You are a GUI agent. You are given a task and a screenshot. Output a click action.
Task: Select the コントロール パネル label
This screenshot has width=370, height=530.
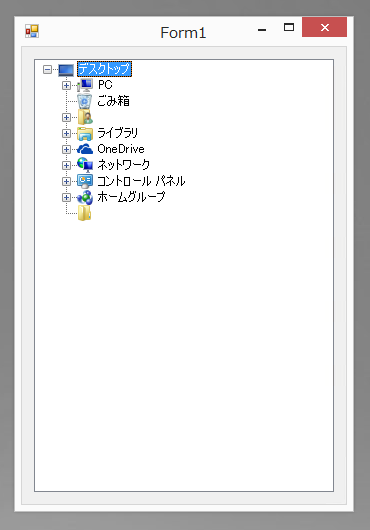141,181
